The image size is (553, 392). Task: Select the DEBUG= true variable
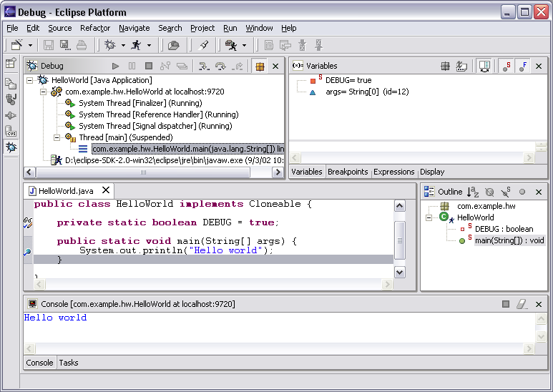pos(348,80)
